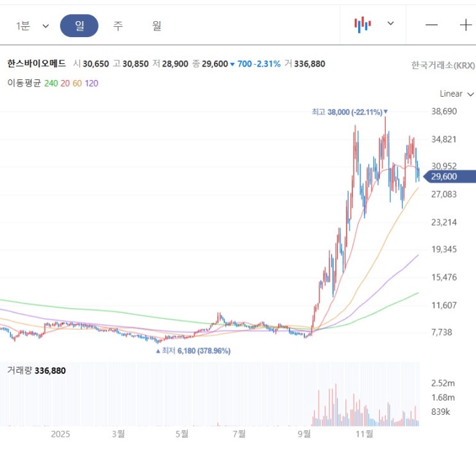
Task: Click the 2025 date axis label
Action: click(x=60, y=434)
